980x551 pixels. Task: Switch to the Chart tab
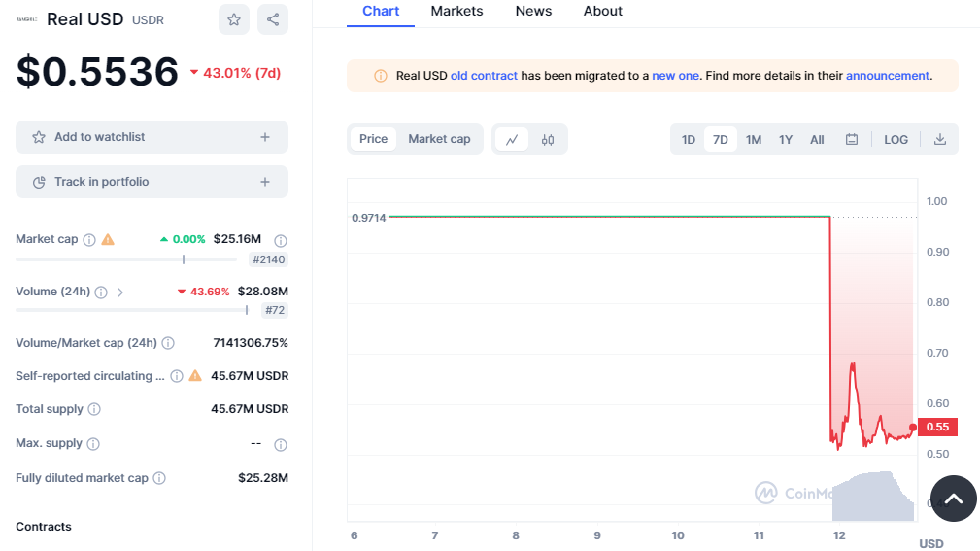coord(381,12)
